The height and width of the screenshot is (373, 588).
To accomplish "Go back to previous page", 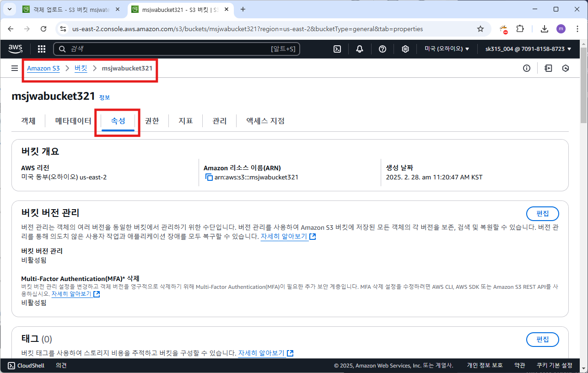I will (11, 29).
